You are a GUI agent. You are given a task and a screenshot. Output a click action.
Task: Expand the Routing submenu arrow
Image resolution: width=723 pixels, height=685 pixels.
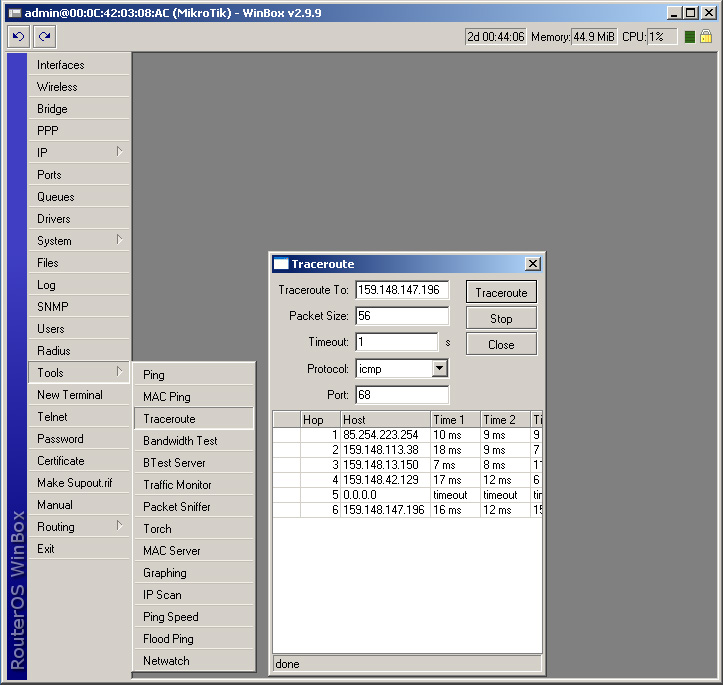119,526
